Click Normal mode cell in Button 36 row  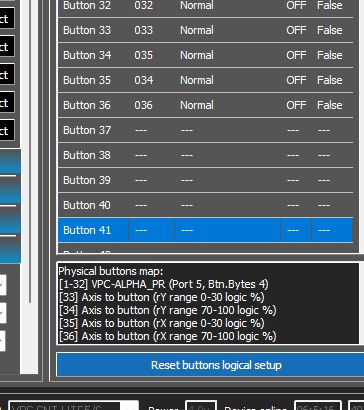pyautogui.click(x=197, y=105)
